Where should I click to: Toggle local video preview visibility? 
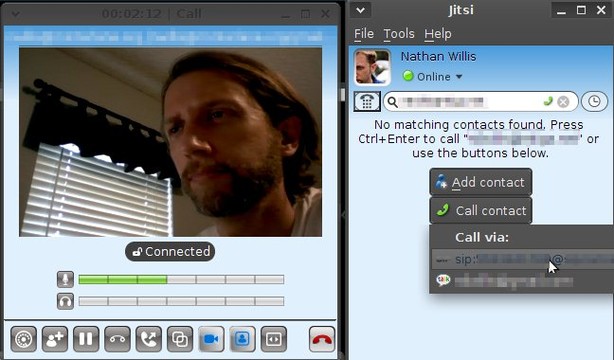pyautogui.click(x=242, y=339)
